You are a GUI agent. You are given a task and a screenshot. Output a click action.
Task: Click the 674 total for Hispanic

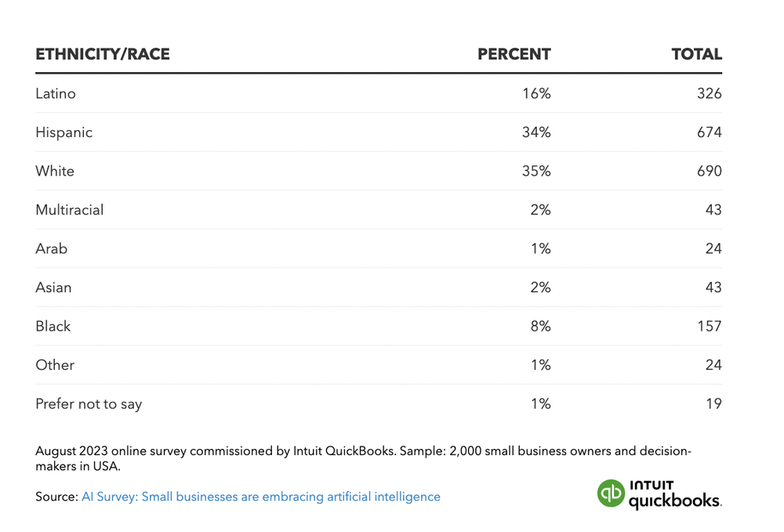709,132
